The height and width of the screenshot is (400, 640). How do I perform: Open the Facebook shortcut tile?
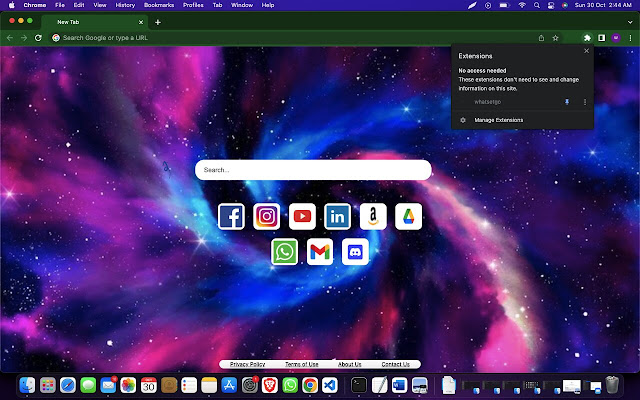tap(231, 216)
